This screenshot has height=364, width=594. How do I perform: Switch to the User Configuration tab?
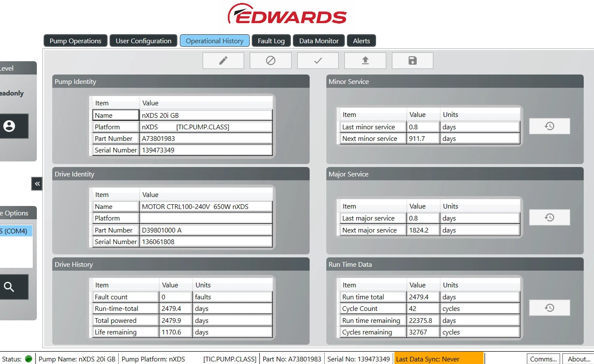[x=143, y=41]
